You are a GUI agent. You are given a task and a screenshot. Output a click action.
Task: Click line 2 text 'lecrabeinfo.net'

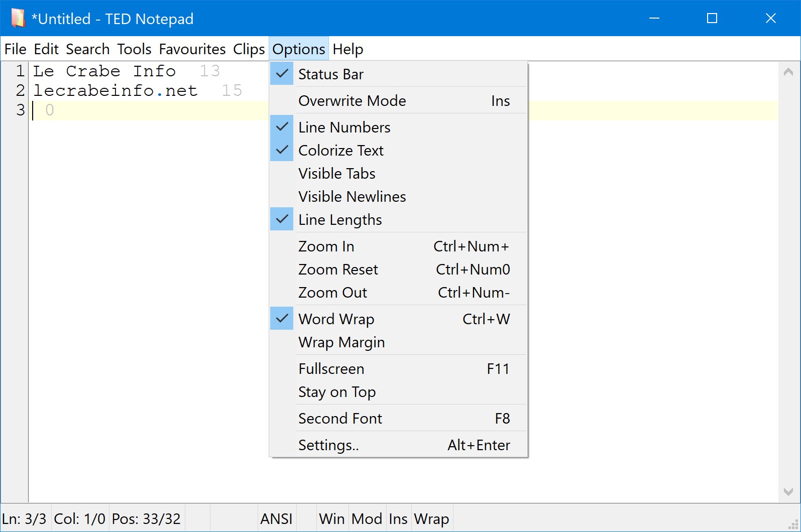tap(116, 91)
